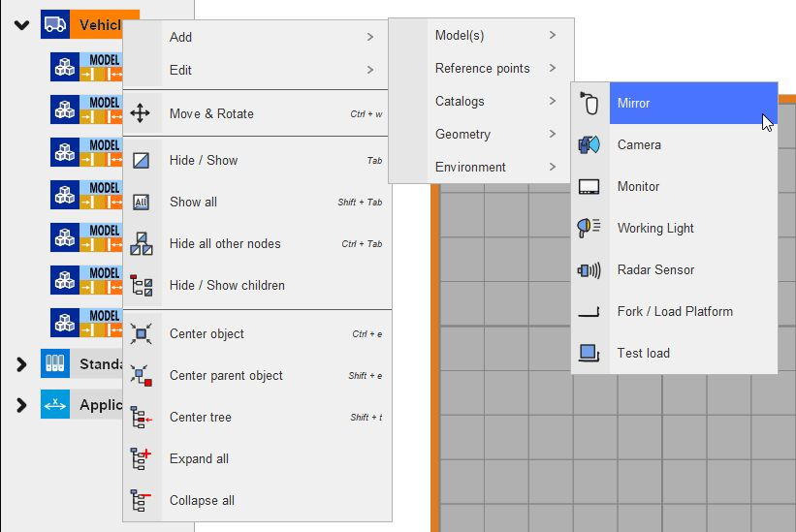Image resolution: width=796 pixels, height=532 pixels.
Task: Click Collapse all in context menu
Action: click(202, 500)
